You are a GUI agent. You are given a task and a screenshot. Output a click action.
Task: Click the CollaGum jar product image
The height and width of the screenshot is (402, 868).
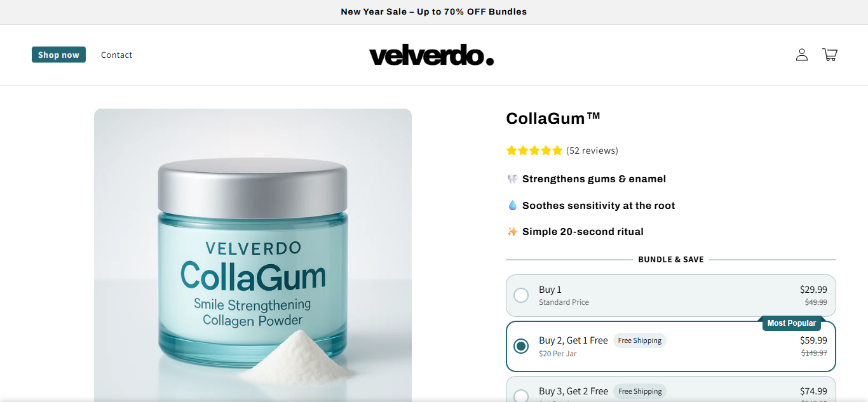[253, 255]
